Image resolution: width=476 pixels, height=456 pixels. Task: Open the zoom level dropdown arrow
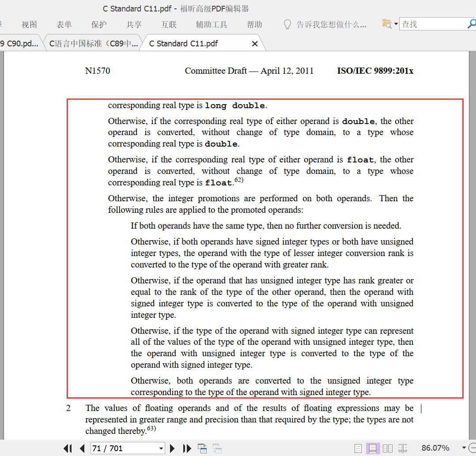click(464, 448)
